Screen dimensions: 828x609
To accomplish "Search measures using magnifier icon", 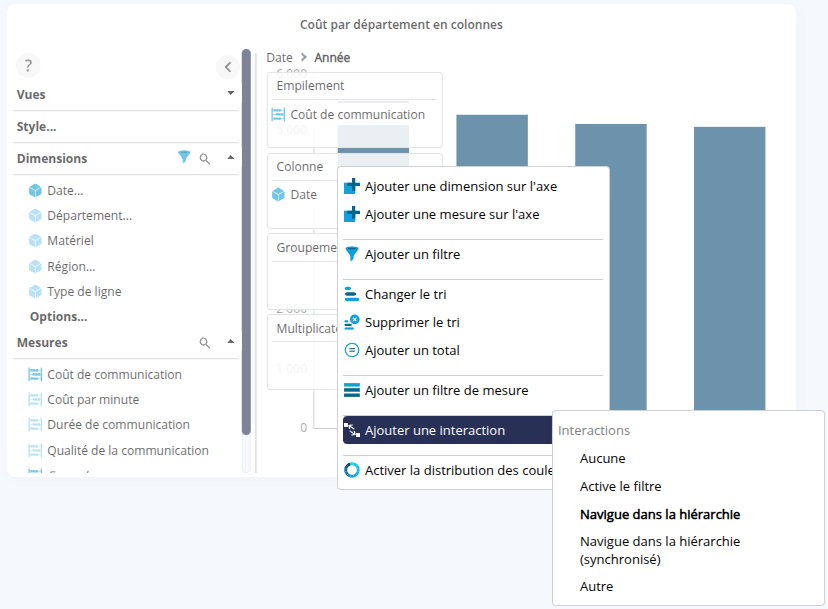I will click(x=205, y=342).
